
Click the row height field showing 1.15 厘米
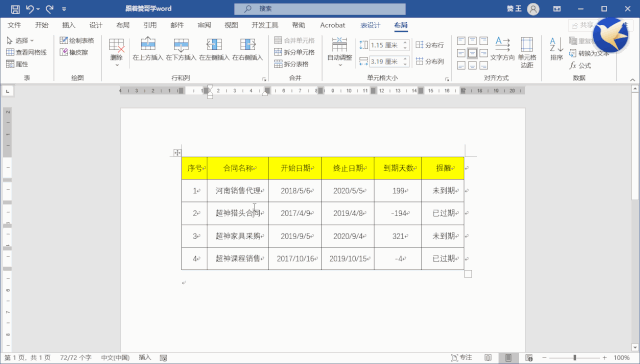(385, 45)
